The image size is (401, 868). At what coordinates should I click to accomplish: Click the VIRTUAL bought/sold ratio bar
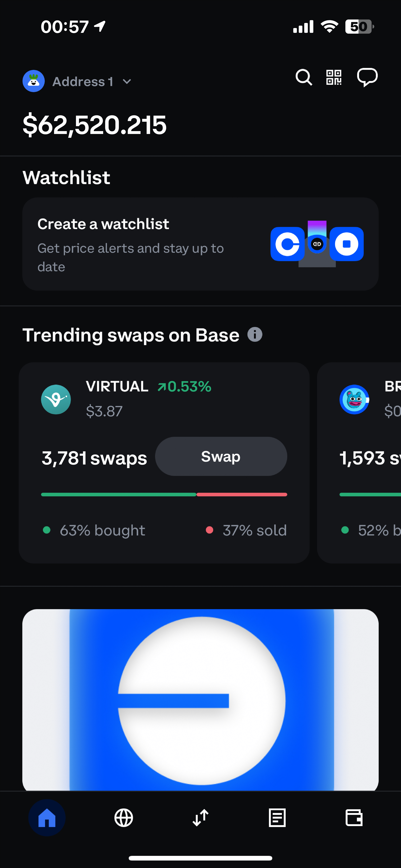[x=164, y=495]
